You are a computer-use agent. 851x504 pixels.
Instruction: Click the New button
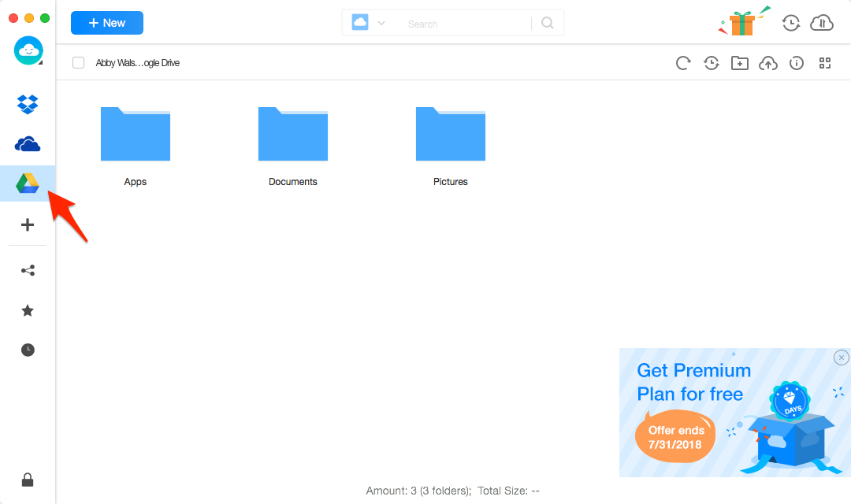(x=106, y=23)
